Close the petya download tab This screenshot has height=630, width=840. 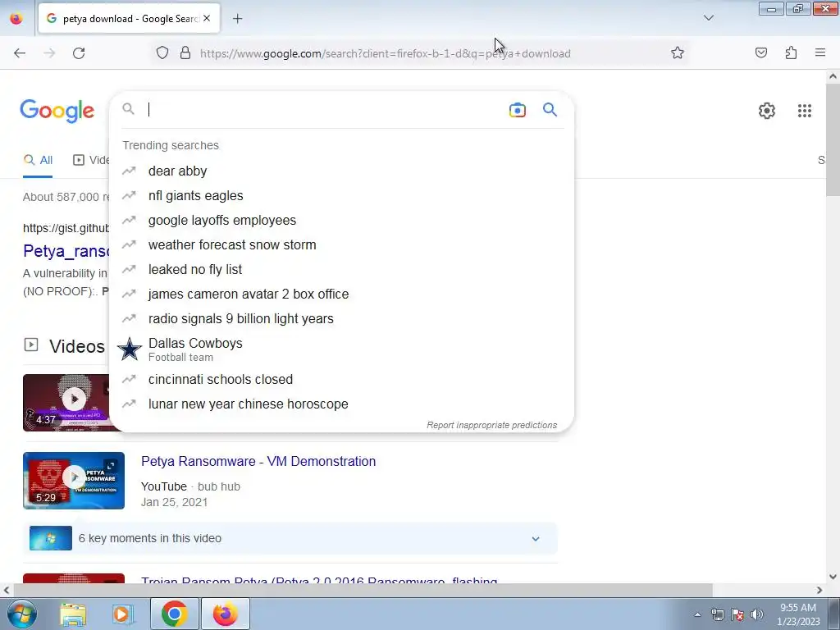pos(207,18)
